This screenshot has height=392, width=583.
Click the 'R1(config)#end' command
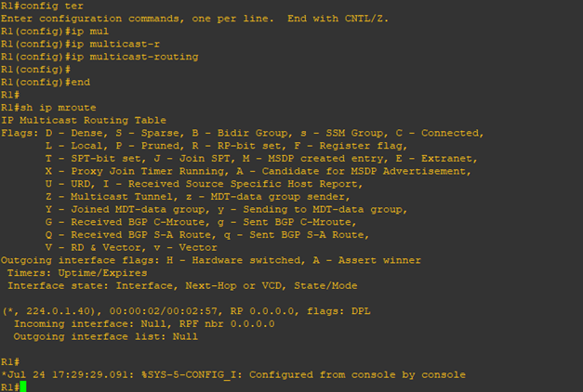click(x=46, y=82)
